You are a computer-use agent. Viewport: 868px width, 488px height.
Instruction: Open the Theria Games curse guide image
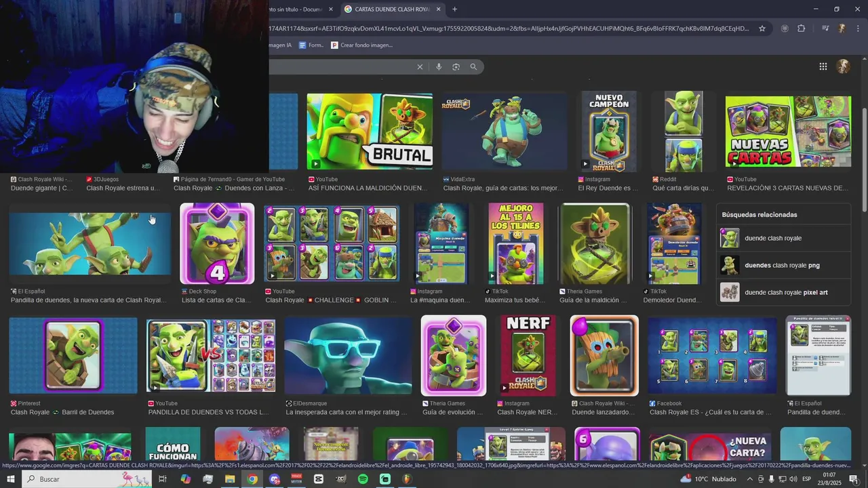[595, 244]
